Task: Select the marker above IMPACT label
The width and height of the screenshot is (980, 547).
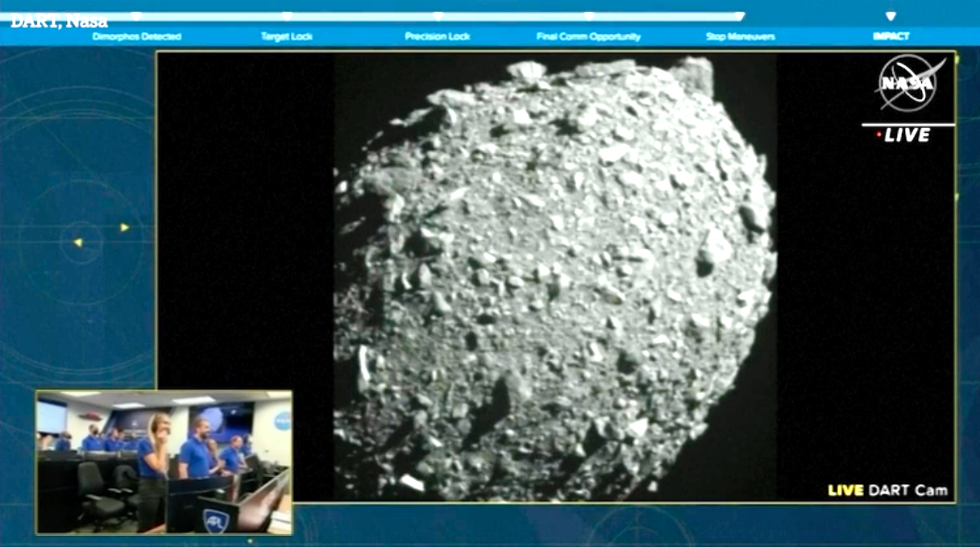Action: 891,16
